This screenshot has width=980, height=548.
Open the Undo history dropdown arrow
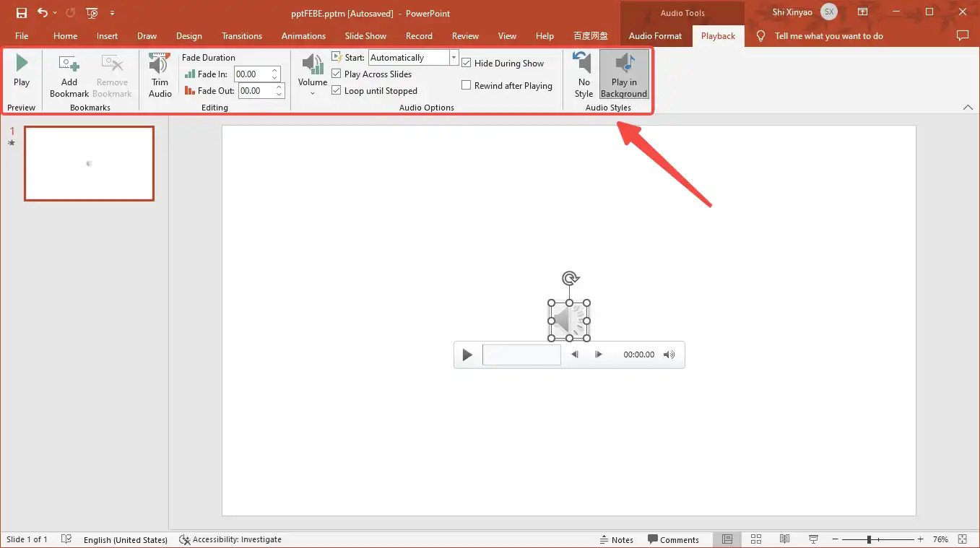click(x=55, y=13)
